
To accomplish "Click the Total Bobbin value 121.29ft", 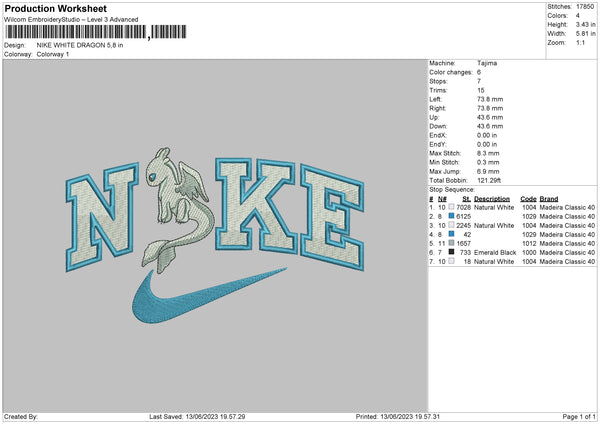I will click(489, 180).
